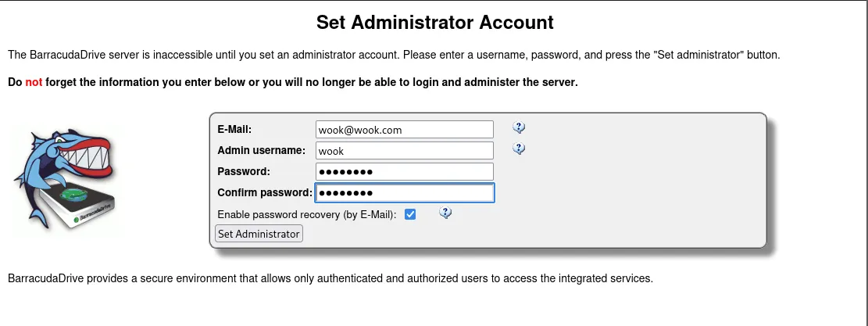Disable the password recovery checkbox

point(410,214)
